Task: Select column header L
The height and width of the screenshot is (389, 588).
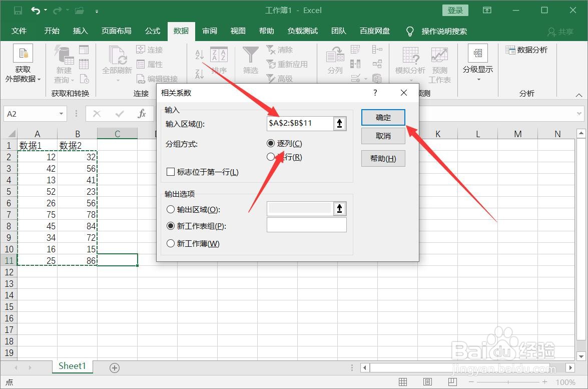Action: pyautogui.click(x=478, y=134)
